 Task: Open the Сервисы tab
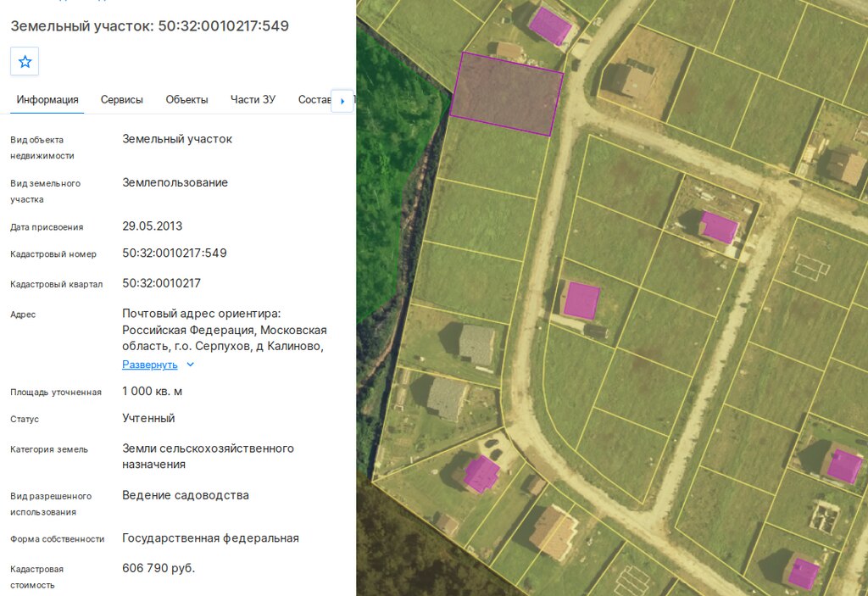point(122,100)
